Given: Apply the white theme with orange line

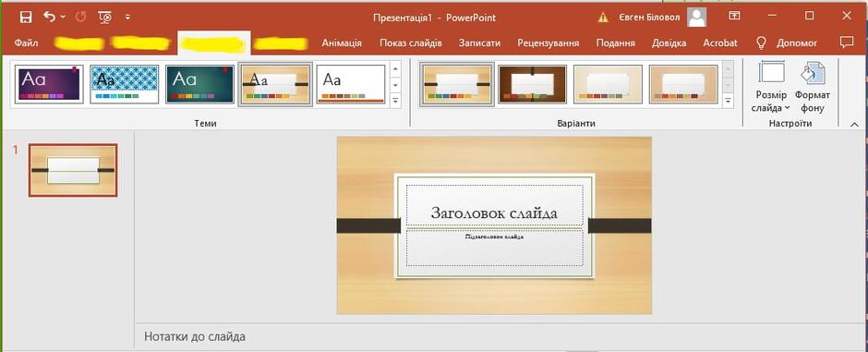Looking at the screenshot, I should point(350,84).
